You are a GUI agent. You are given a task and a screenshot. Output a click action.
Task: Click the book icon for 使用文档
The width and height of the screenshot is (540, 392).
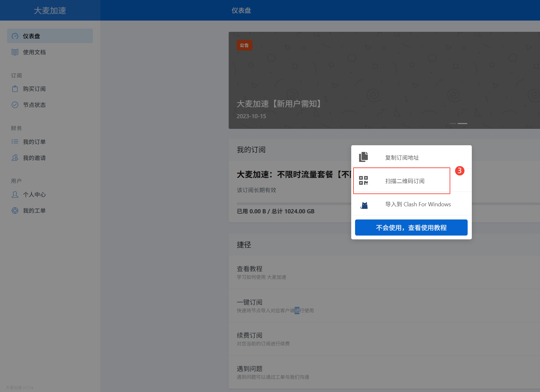click(x=15, y=52)
